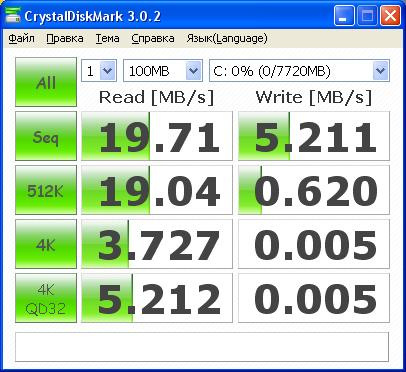Start the 4K test
This screenshot has height=372, width=406.
click(x=46, y=244)
